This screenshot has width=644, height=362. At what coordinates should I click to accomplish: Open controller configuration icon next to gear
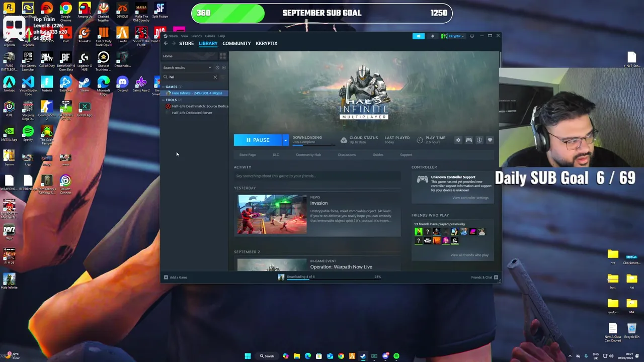469,140
